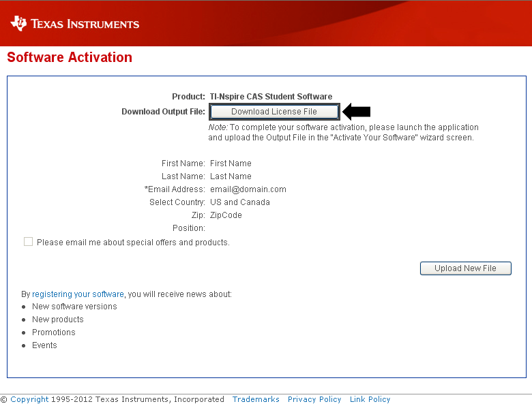Click the special offers checkbox label text
Viewport: 532px width, 404px height.
[133, 243]
